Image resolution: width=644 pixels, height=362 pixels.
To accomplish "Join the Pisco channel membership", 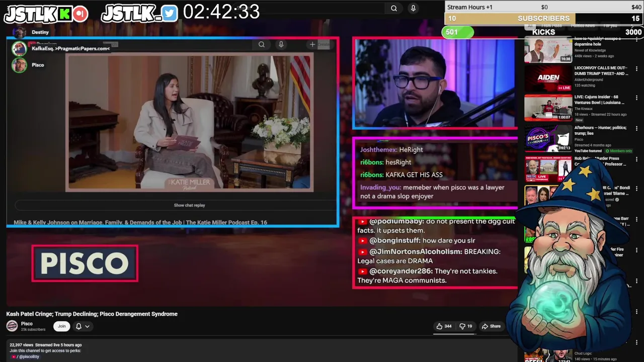I will tap(61, 326).
